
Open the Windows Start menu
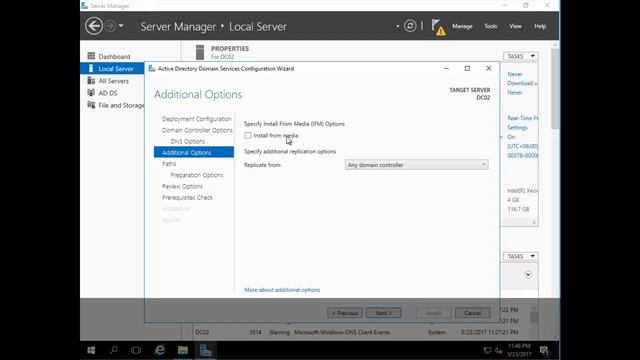tap(91, 350)
